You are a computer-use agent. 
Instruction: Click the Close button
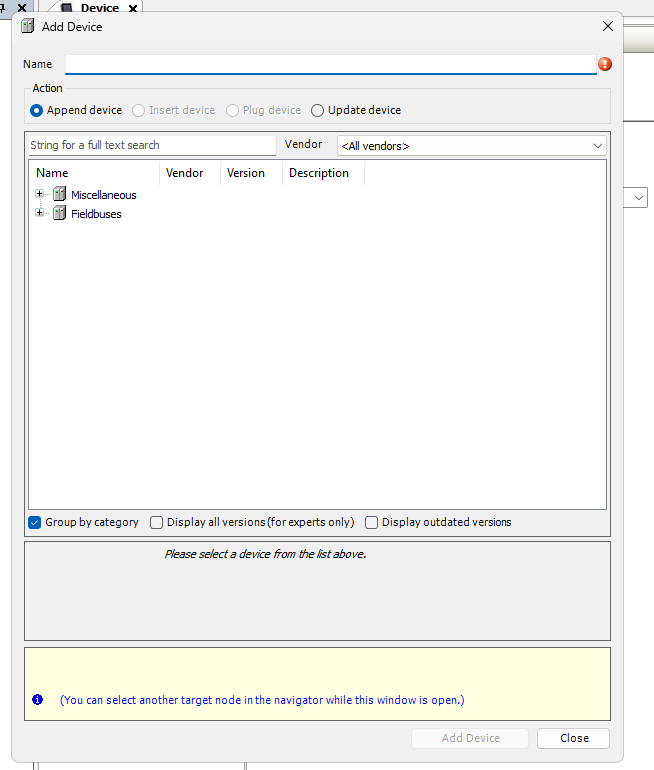[x=573, y=738]
